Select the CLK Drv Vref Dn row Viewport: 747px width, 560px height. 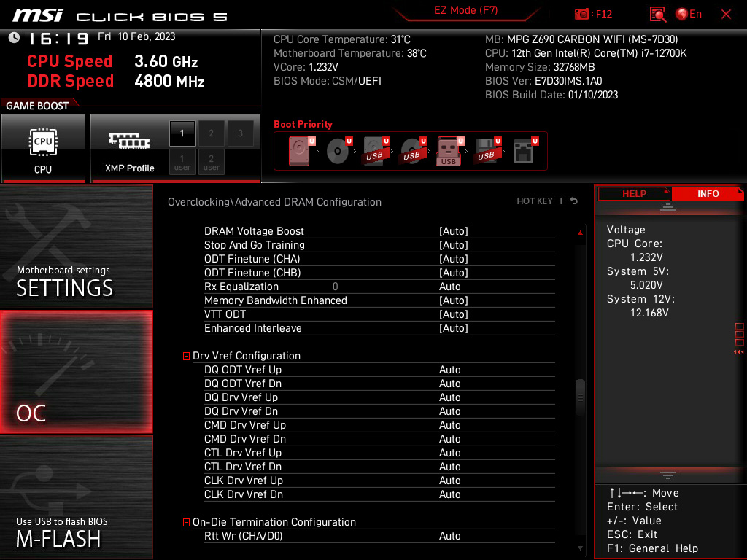click(379, 494)
